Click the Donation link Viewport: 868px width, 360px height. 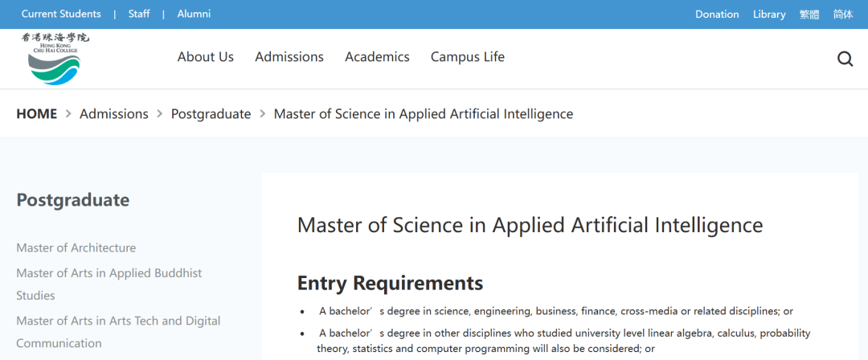(x=717, y=14)
